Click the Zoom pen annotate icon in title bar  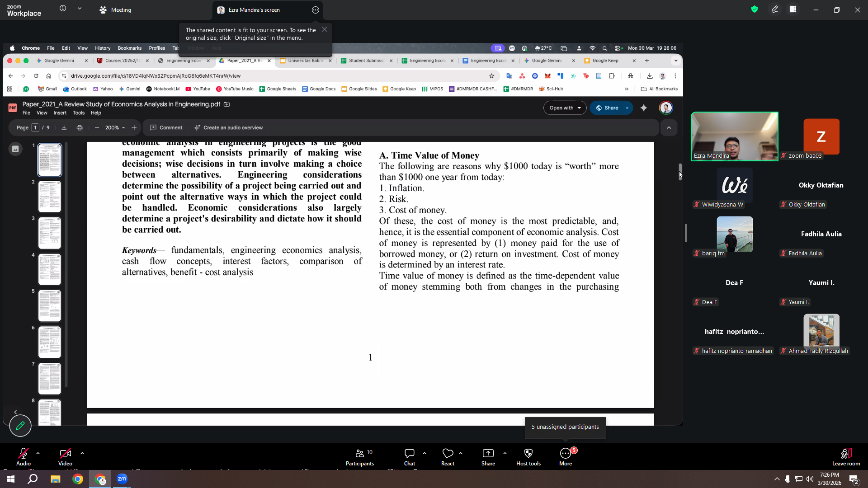[x=775, y=9]
